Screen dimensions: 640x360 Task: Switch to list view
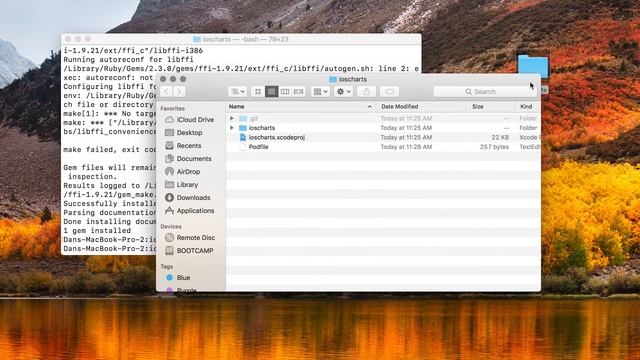tap(271, 91)
